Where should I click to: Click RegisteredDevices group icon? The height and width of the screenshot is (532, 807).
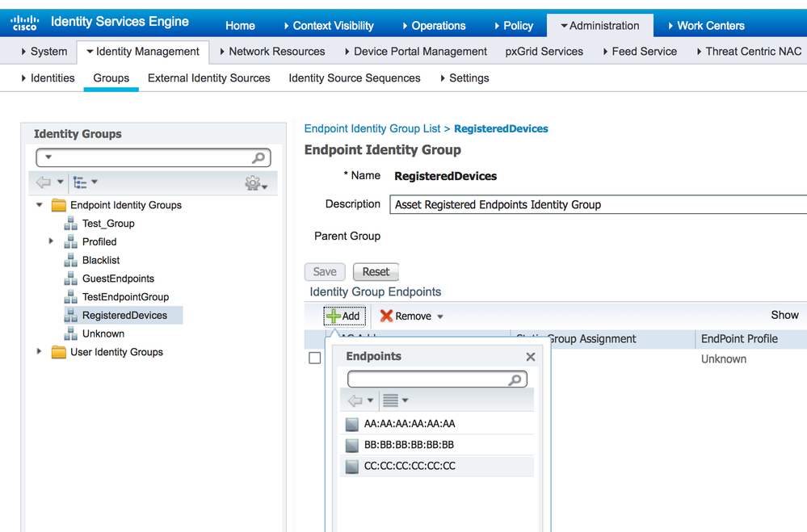[x=71, y=316]
